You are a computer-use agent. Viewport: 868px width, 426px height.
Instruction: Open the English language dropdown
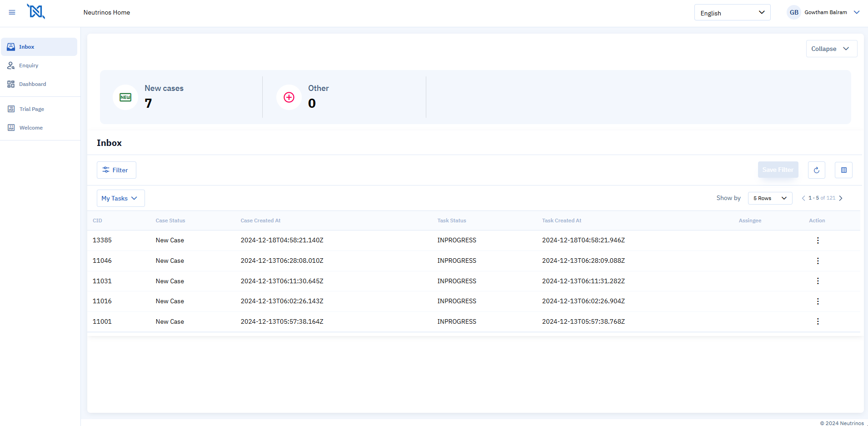pyautogui.click(x=732, y=13)
